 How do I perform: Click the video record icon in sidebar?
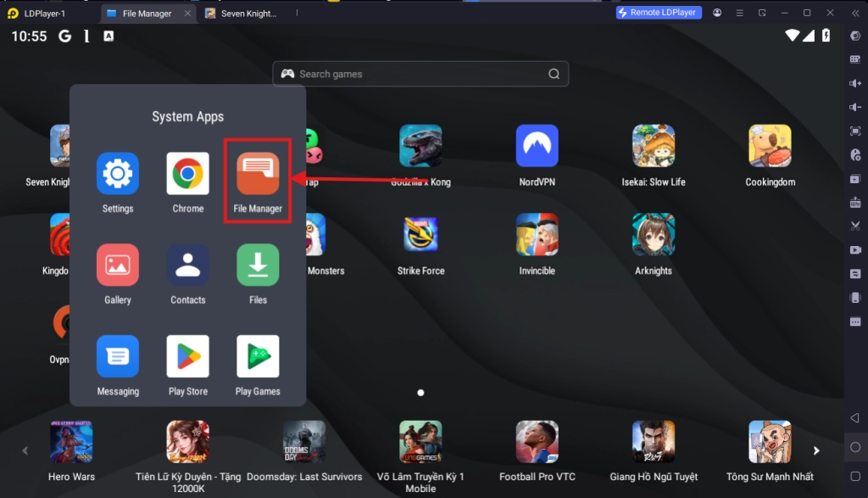[x=855, y=249]
